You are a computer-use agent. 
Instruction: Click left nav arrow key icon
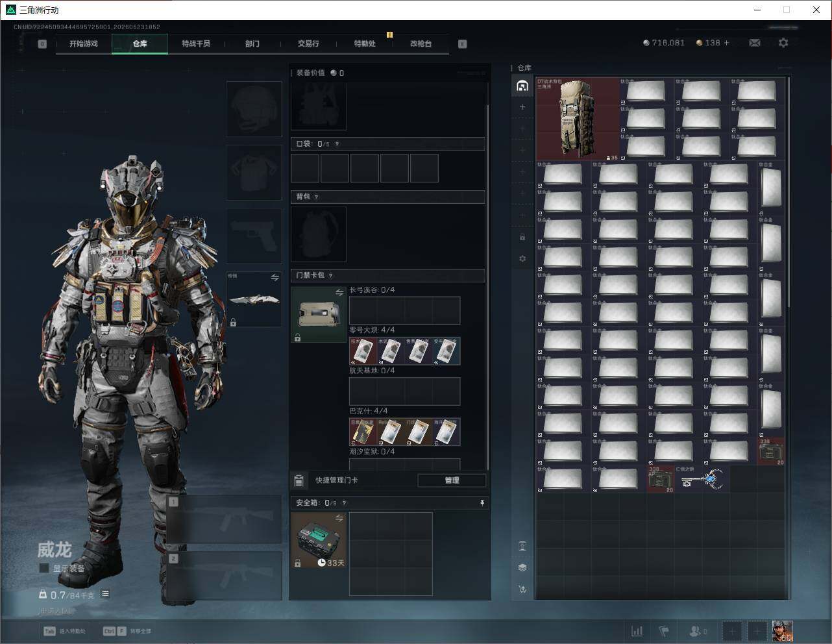(x=42, y=43)
